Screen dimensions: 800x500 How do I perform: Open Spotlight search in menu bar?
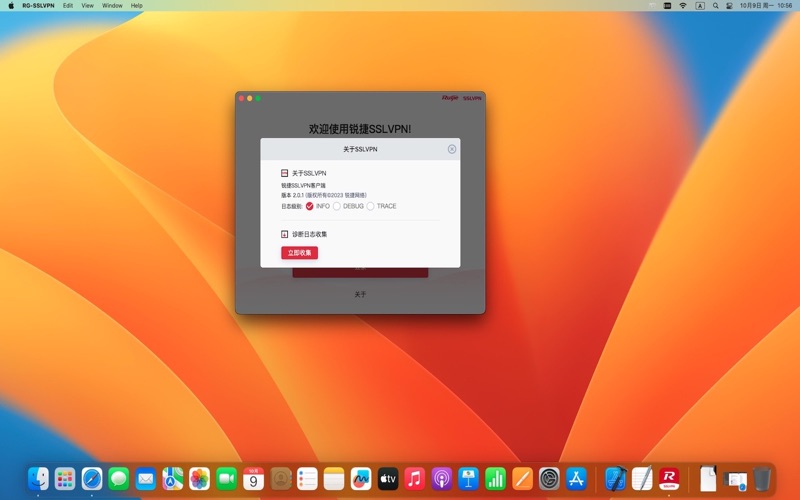click(x=716, y=5)
